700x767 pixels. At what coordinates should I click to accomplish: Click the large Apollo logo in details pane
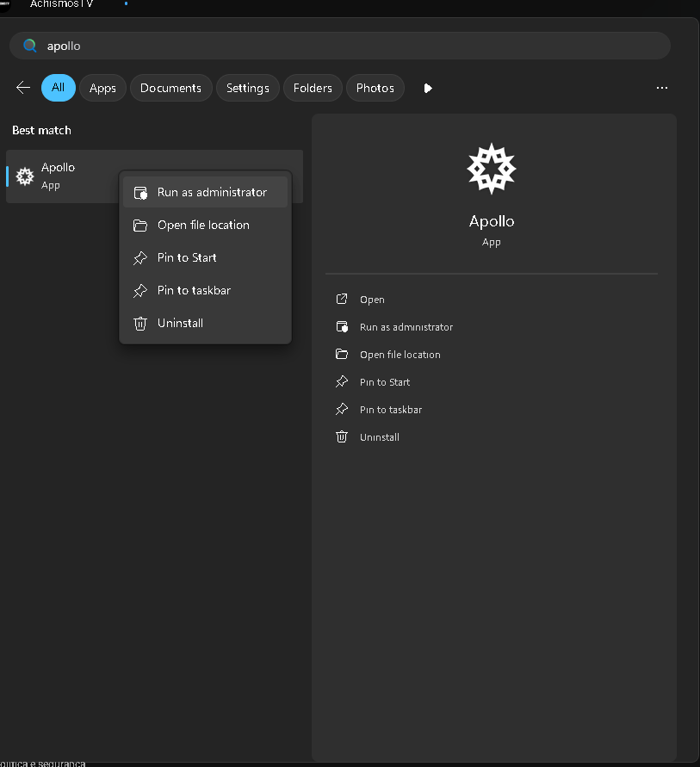[x=492, y=169]
